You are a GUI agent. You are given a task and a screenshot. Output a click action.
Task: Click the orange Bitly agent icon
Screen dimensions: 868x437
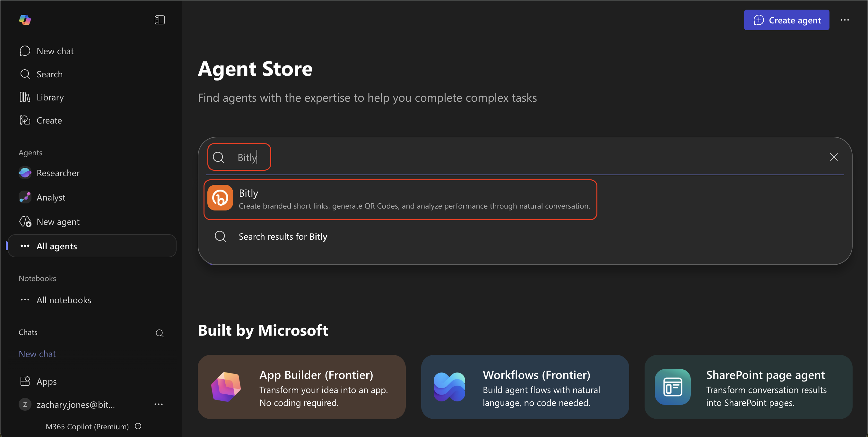tap(220, 198)
